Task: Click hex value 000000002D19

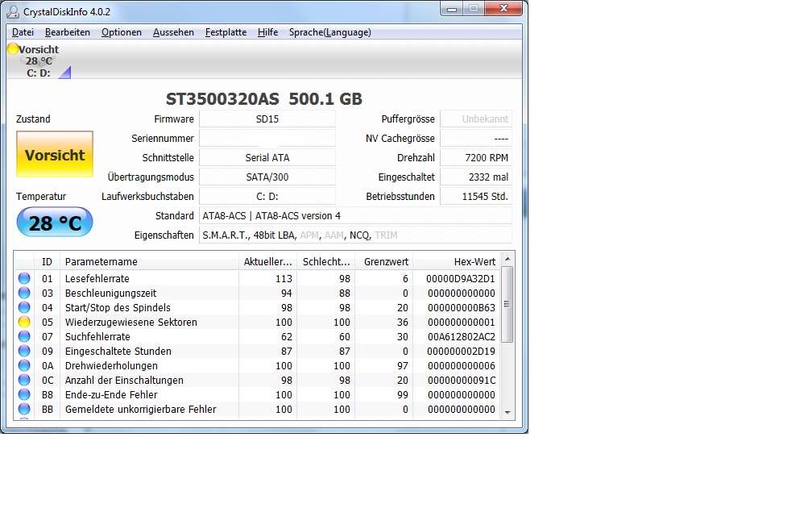Action: [461, 351]
